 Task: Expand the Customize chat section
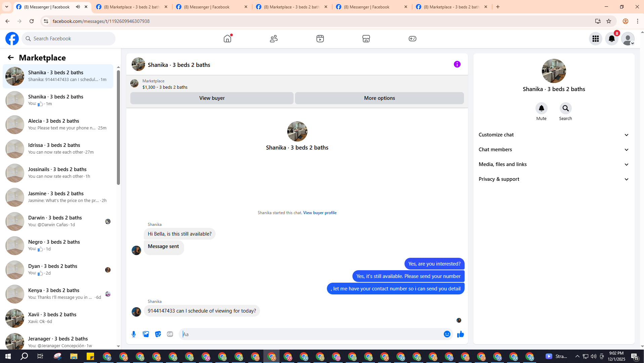pos(554,135)
